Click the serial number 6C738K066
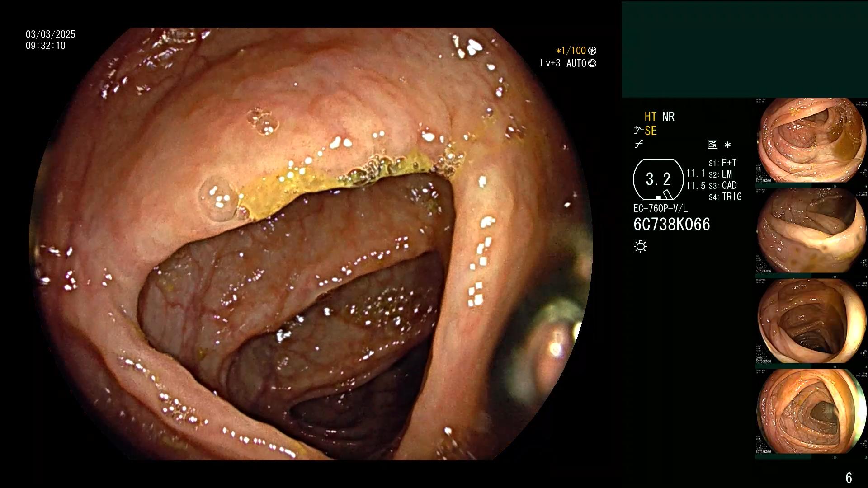Viewport: 868px width, 488px height. click(672, 224)
